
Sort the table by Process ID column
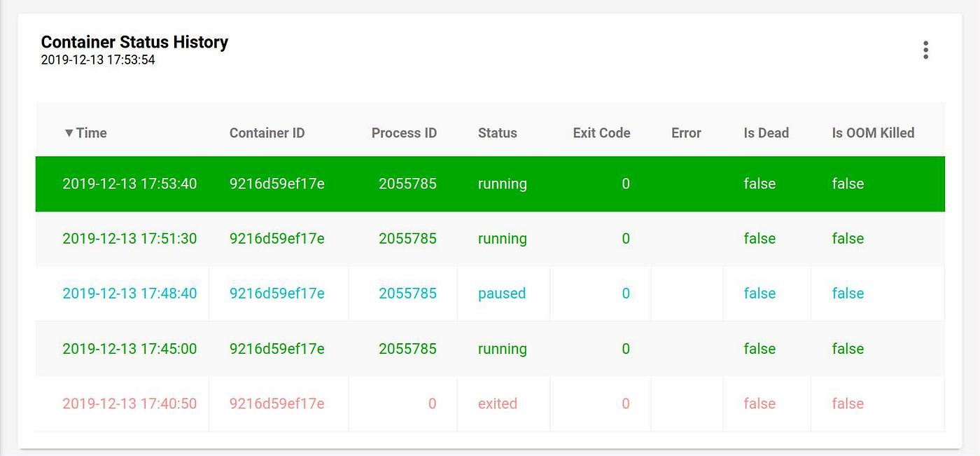tap(404, 132)
